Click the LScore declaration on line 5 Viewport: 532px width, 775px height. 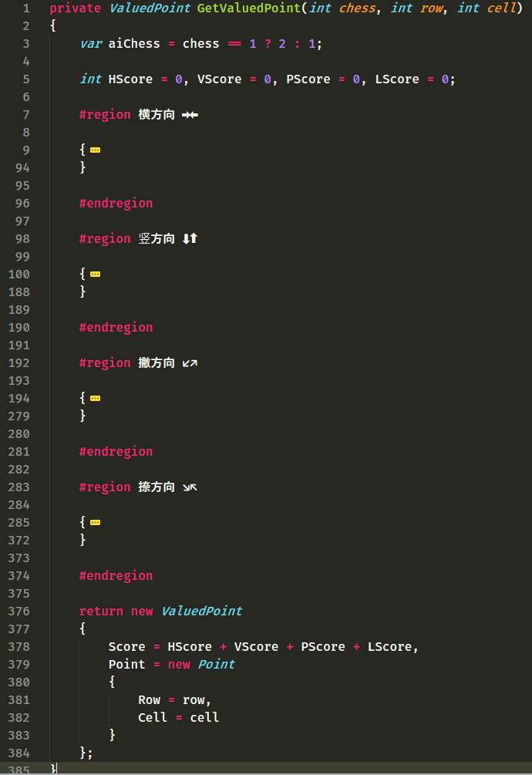397,79
